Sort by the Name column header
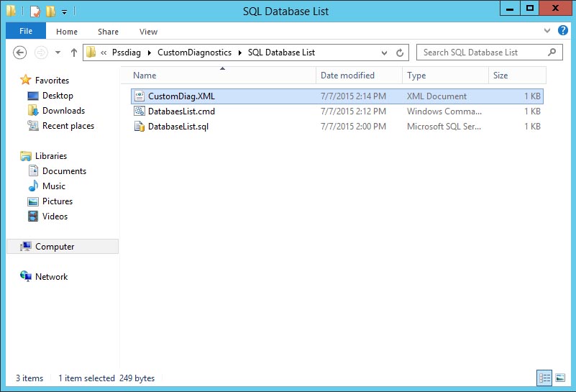This screenshot has height=392, width=576. (218, 76)
